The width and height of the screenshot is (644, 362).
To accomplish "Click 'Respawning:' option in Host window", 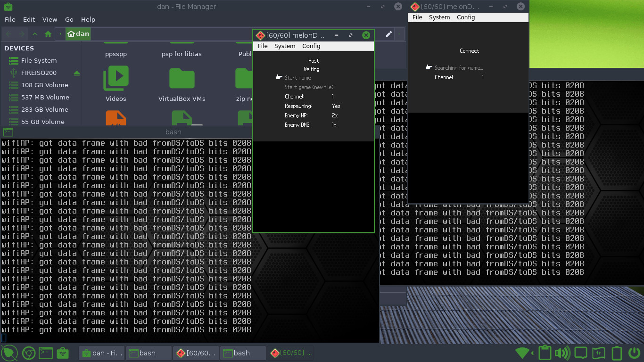I will 298,106.
